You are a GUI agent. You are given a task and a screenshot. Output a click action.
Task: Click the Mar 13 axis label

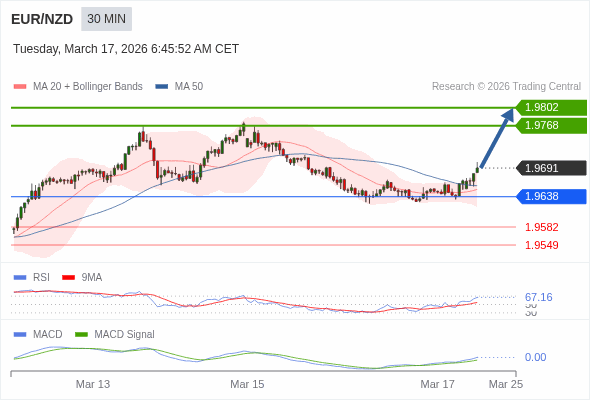93,384
